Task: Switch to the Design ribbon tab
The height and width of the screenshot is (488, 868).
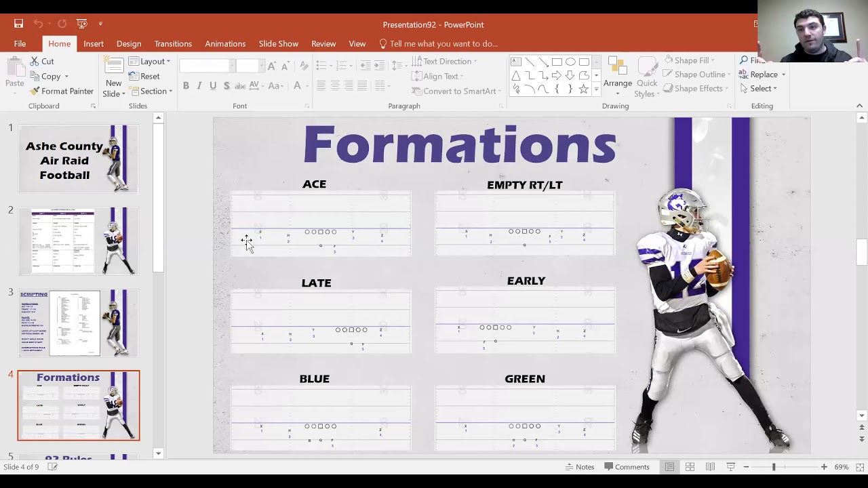Action: click(x=129, y=43)
